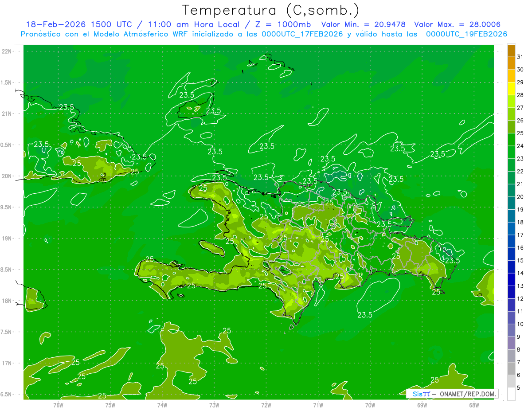
Task: Click the "70W" longitude axis label
Action: click(x=370, y=405)
